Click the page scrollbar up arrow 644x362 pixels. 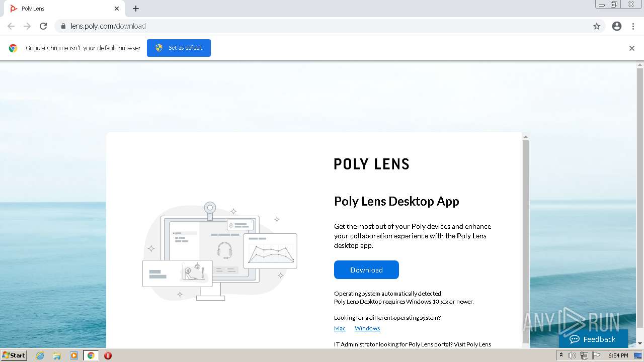(x=640, y=64)
